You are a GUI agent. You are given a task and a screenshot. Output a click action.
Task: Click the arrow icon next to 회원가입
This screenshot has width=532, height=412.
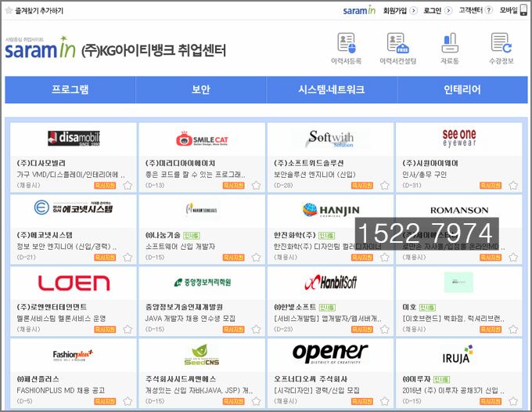[413, 10]
